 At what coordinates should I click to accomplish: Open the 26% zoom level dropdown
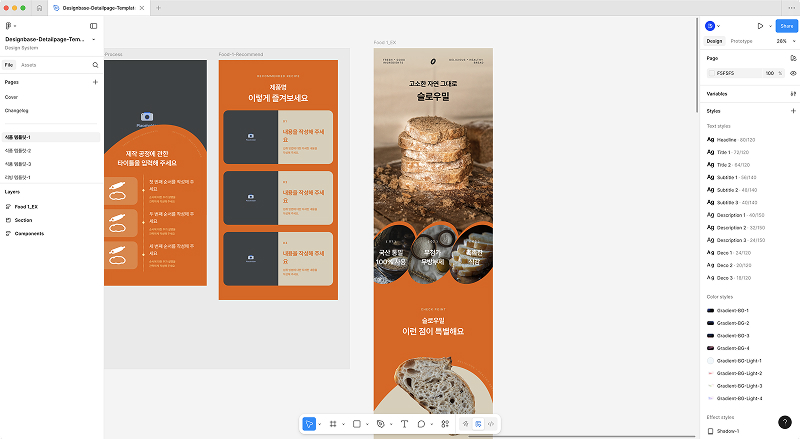pos(784,41)
